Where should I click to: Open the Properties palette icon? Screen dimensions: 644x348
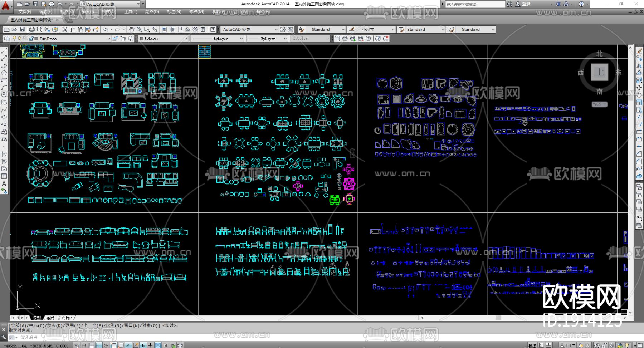click(x=164, y=29)
